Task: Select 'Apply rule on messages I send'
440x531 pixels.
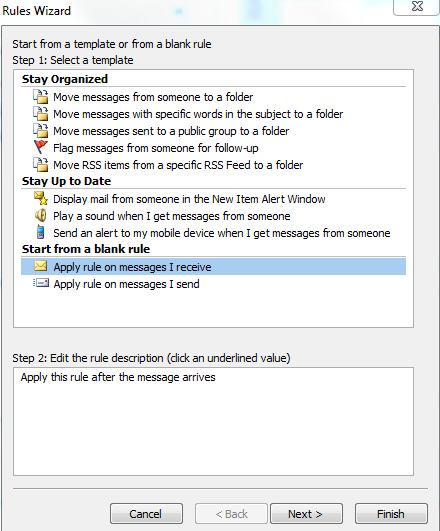Action: pos(126,284)
